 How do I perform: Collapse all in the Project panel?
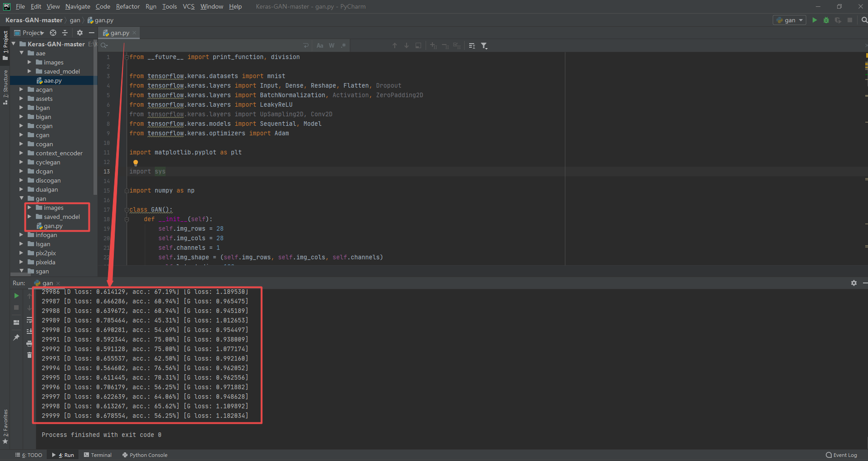(x=65, y=33)
